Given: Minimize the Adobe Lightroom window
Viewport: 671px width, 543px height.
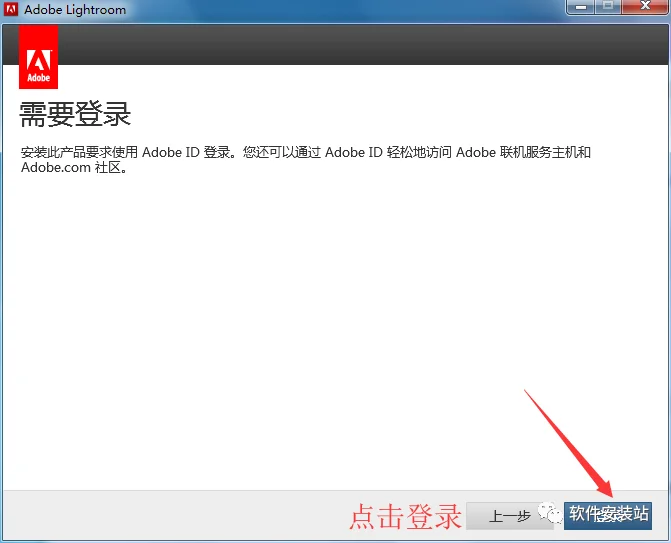Looking at the screenshot, I should (581, 6).
